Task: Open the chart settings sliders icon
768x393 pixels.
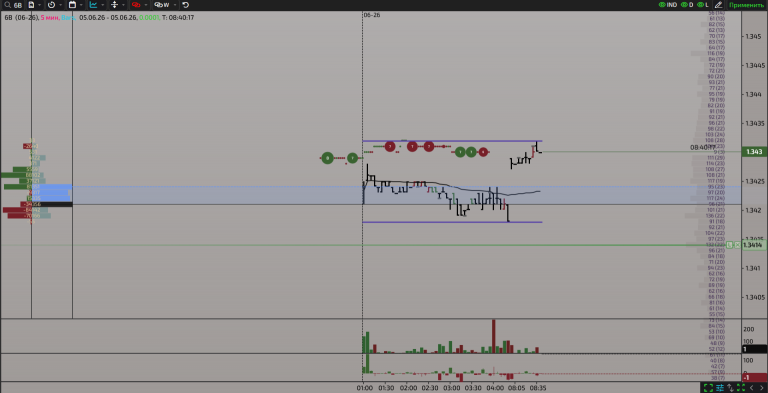Action: 720,388
